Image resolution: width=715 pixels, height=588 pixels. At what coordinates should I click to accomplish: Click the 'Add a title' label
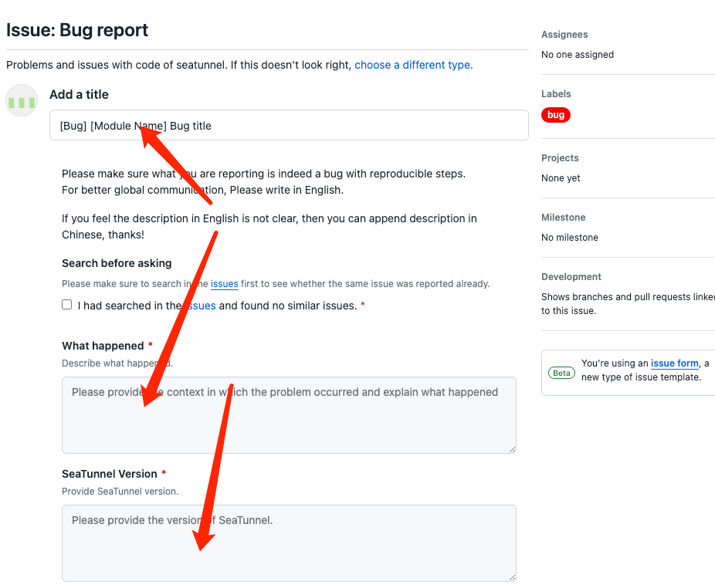pos(79,94)
